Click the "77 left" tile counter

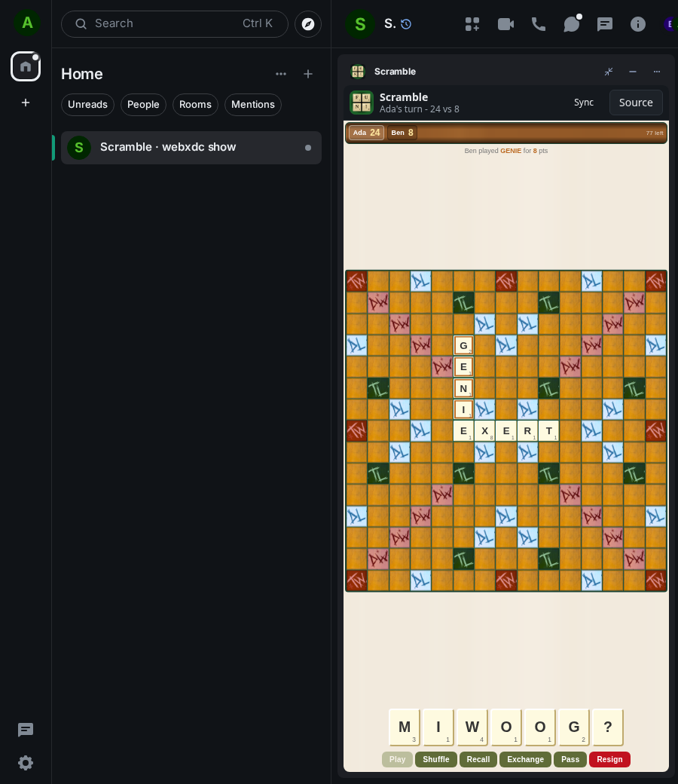coord(655,133)
